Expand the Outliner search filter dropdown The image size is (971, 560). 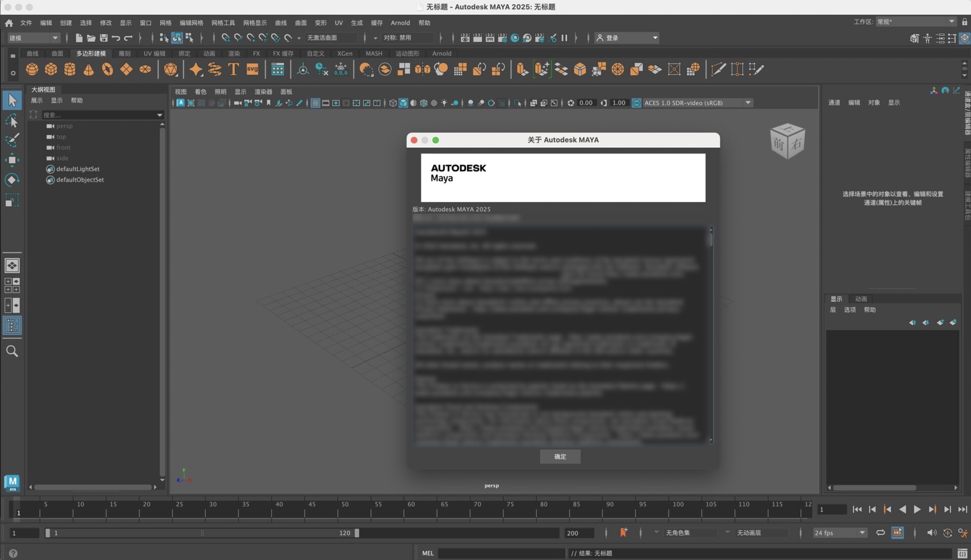tap(160, 115)
